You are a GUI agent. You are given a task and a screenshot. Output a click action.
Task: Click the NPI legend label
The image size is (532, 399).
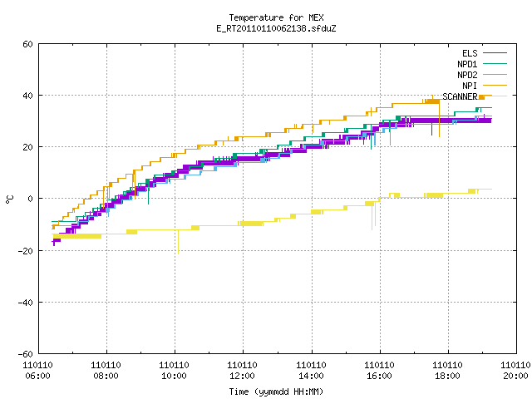coord(470,86)
